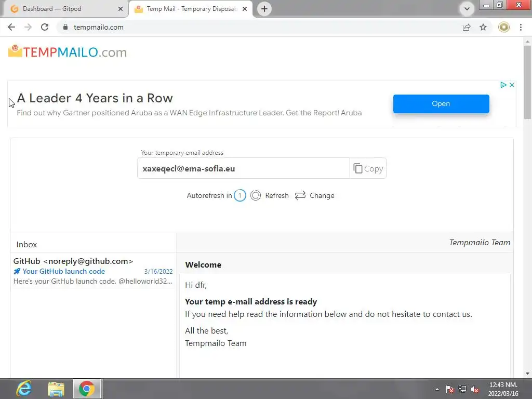532x399 pixels.
Task: Click the muted volume tray icon
Action: [475, 389]
